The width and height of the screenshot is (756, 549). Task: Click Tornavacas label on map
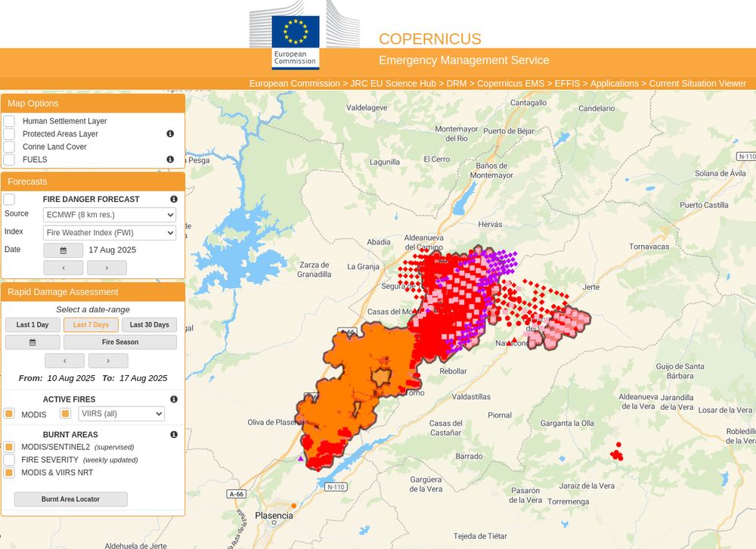[x=649, y=247]
